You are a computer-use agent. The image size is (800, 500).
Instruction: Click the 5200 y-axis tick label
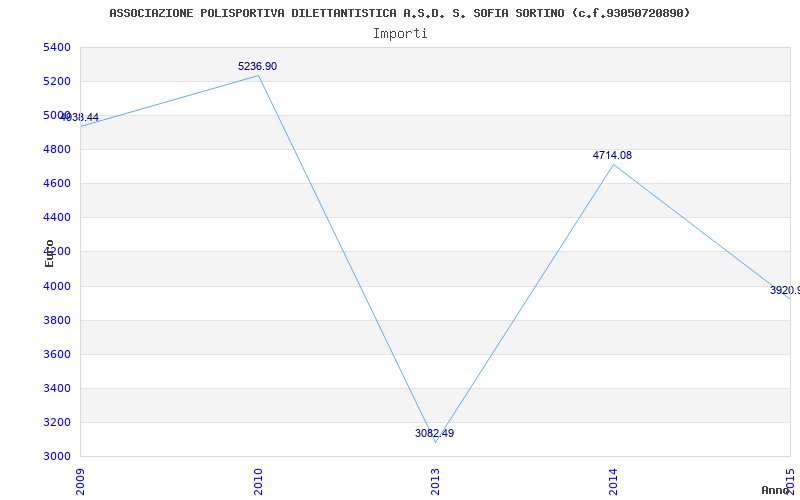click(57, 82)
